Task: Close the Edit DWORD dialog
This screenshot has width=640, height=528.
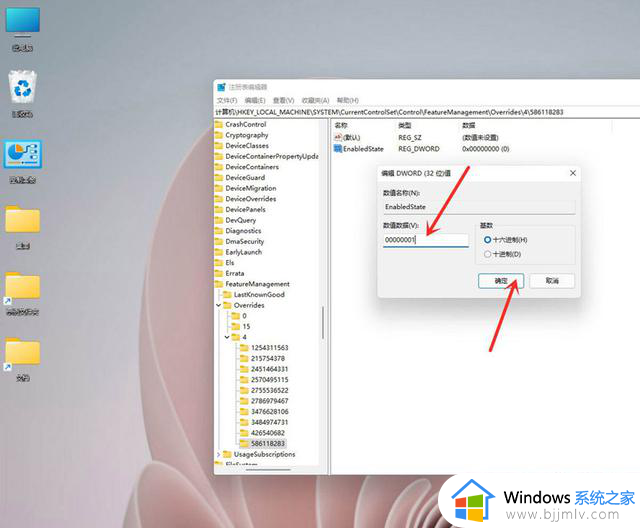Action: point(573,173)
